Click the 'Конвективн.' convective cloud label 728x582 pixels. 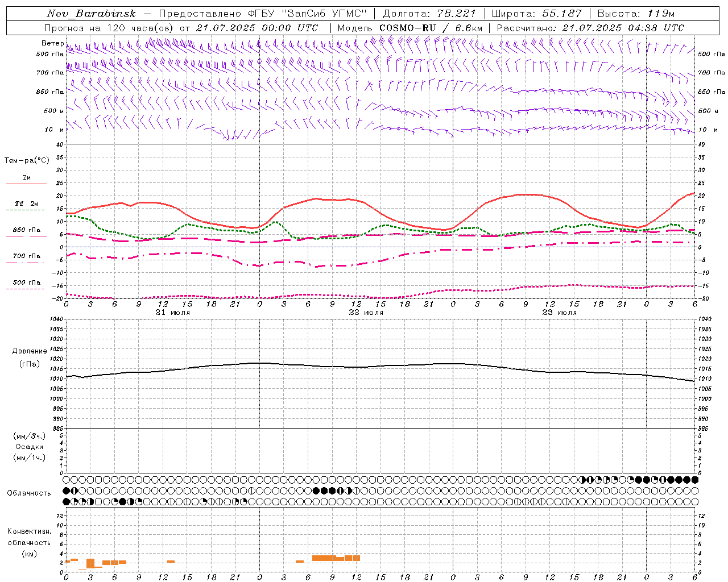[x=30, y=531]
